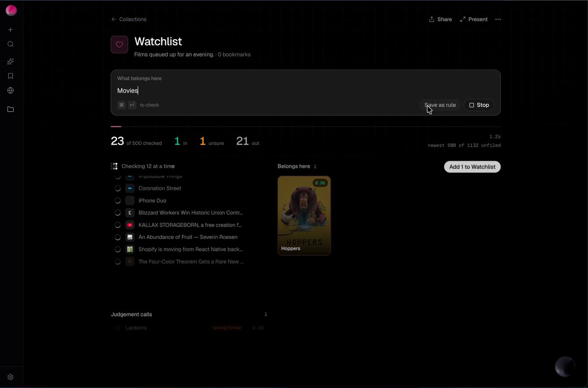The width and height of the screenshot is (588, 388).
Task: Open bookmarks from the sidebar bookmark icon
Action: (10, 76)
